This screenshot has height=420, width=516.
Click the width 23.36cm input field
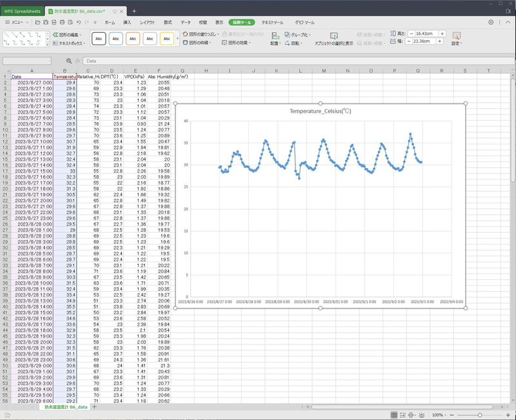coord(423,43)
